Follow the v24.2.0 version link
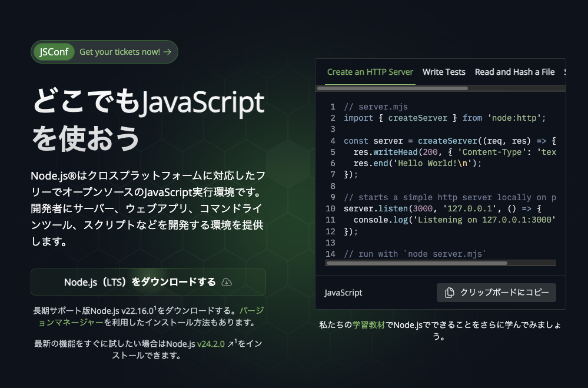Image resolution: width=588 pixels, height=388 pixels. (211, 344)
